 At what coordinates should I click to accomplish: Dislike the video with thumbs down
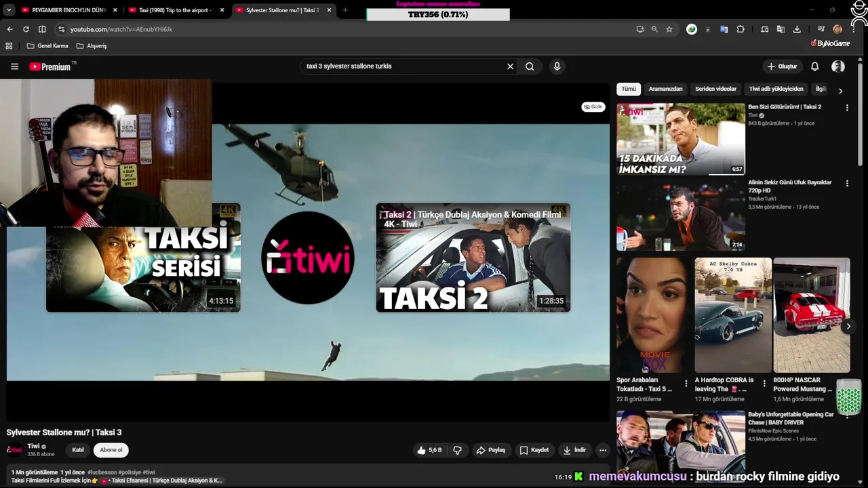pyautogui.click(x=458, y=450)
